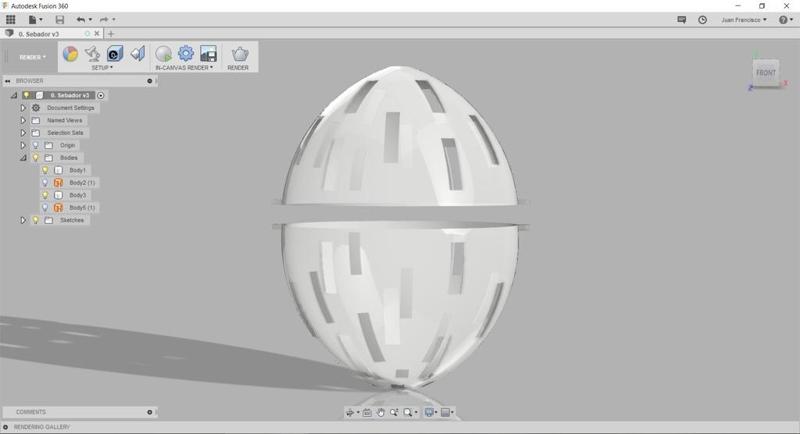The image size is (800, 434).
Task: Open the Help question mark menu
Action: coord(785,19)
